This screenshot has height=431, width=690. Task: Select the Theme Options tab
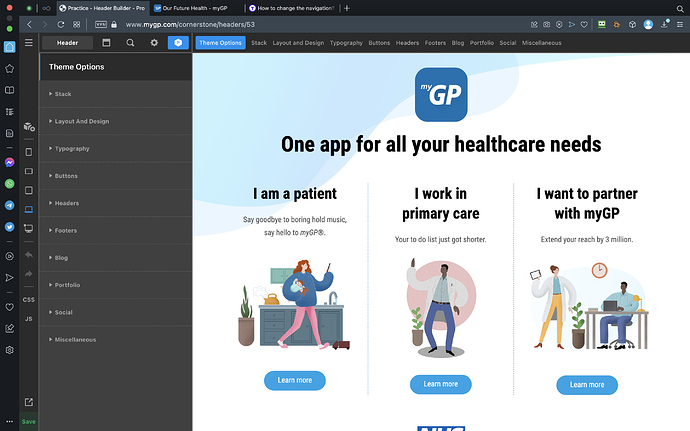point(220,43)
